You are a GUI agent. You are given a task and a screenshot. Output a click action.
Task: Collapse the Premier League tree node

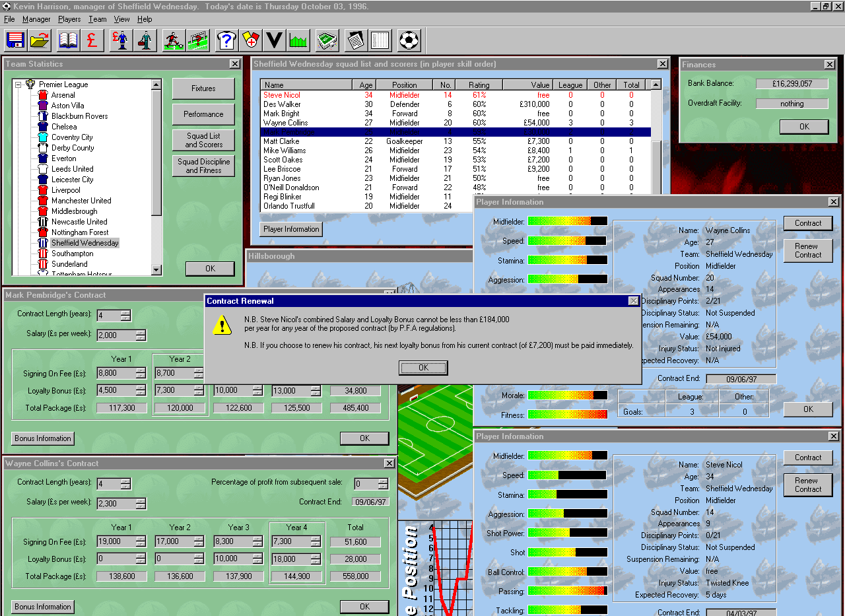pos(18,85)
